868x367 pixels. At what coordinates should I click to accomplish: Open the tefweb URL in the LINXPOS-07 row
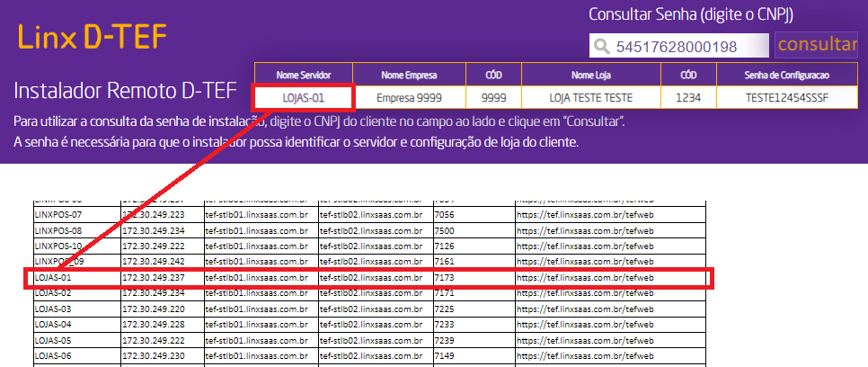tap(585, 215)
